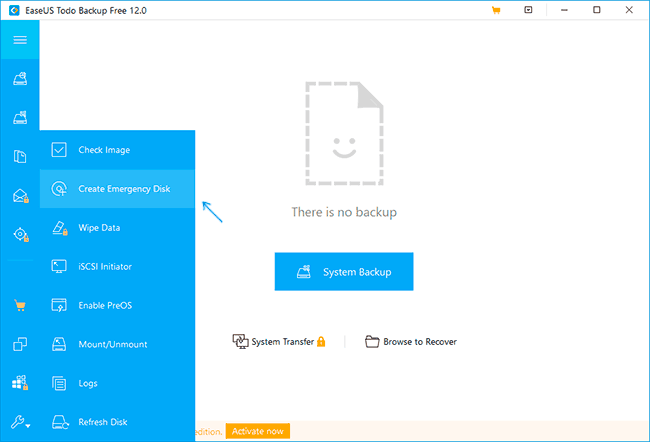Screen dimensions: 650x442
Task: Open the title bar dropdown menu icon
Action: 528,10
